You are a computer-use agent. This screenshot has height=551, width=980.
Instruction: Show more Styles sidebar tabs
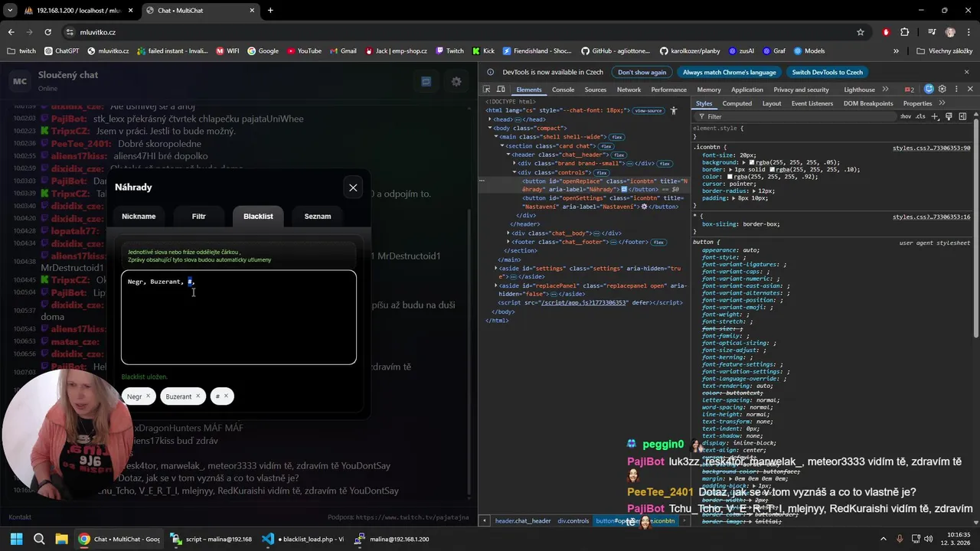[942, 103]
